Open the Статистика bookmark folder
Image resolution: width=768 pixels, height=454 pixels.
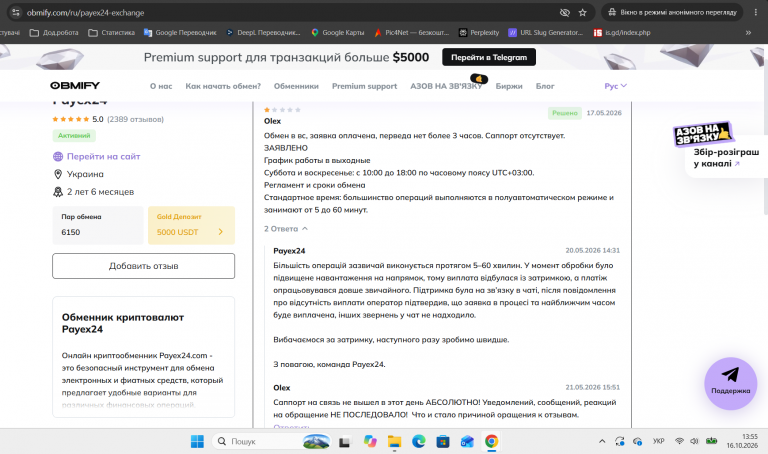point(112,33)
